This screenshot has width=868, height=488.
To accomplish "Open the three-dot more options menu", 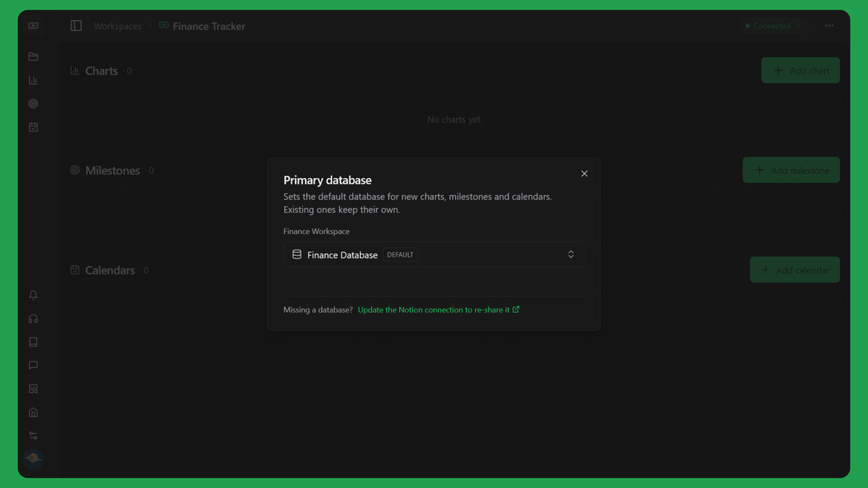I will 830,25.
